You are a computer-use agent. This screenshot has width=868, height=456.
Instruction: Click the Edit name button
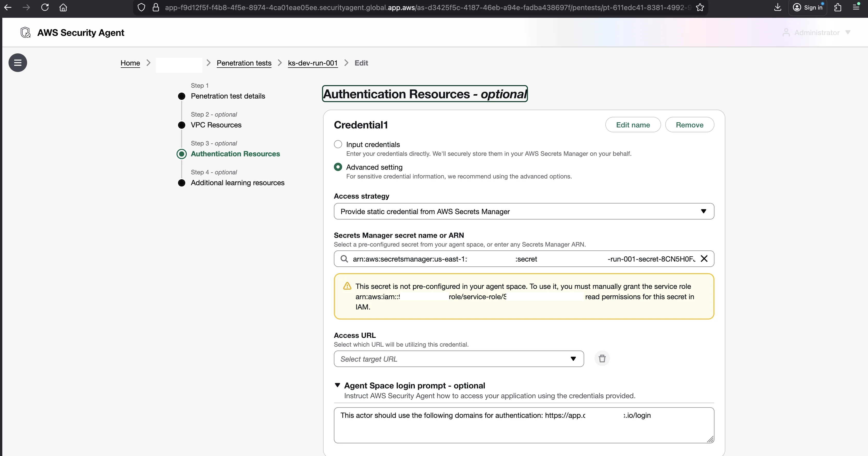tap(633, 125)
